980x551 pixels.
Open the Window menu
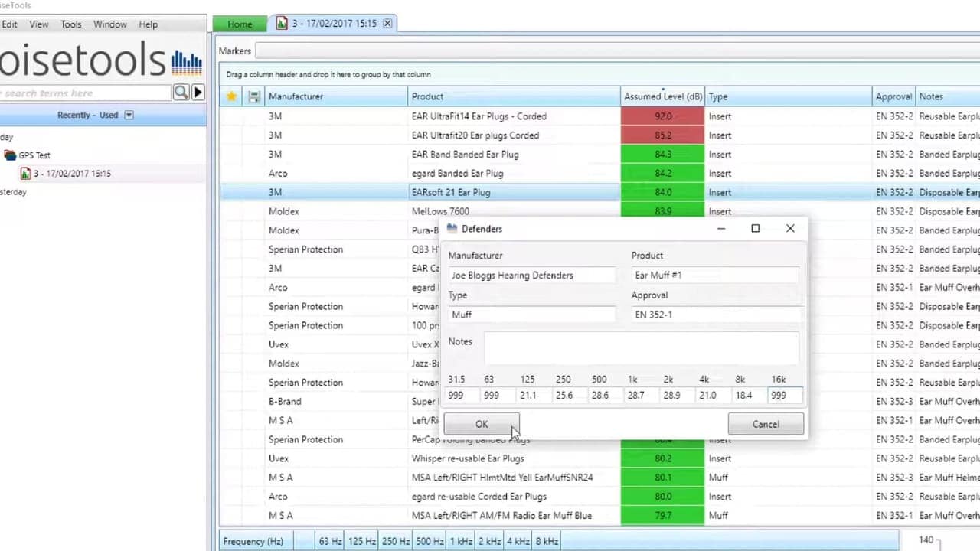pyautogui.click(x=110, y=24)
